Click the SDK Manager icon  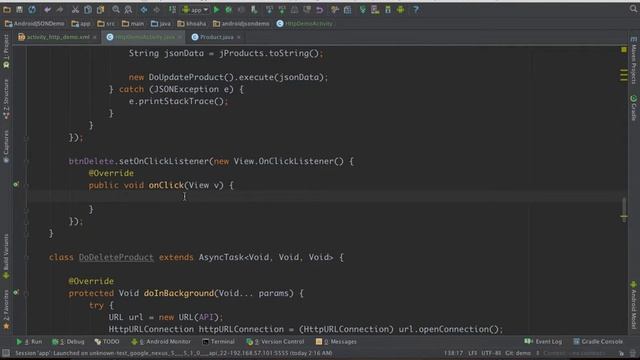(x=388, y=9)
